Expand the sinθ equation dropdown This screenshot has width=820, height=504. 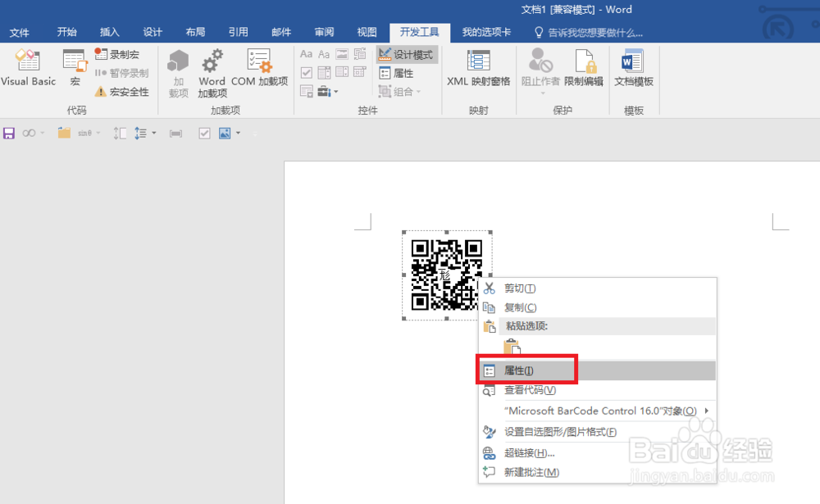pos(98,134)
